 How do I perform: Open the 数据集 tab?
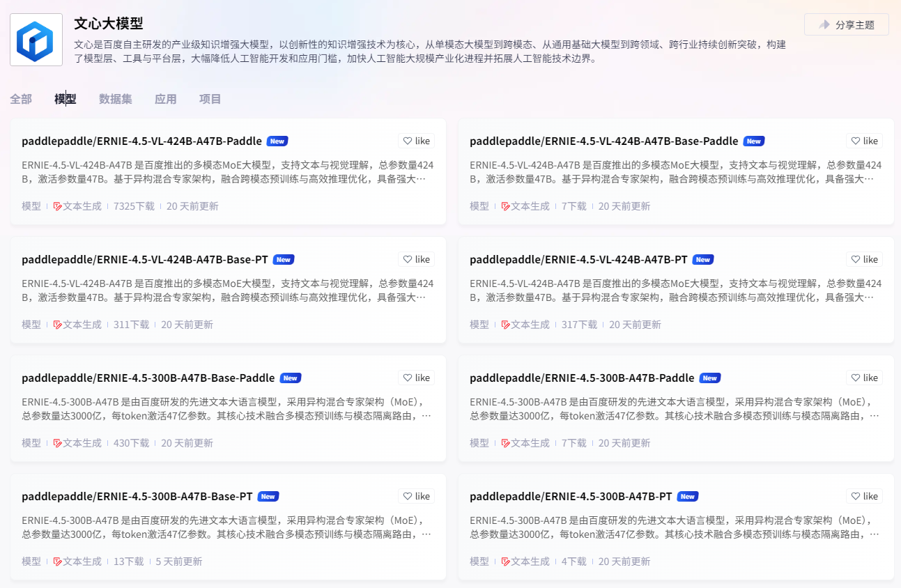116,99
